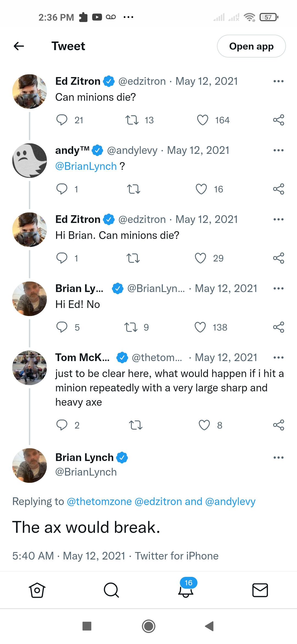View Brian Lynch's profile picture on main tweet

(x=30, y=465)
